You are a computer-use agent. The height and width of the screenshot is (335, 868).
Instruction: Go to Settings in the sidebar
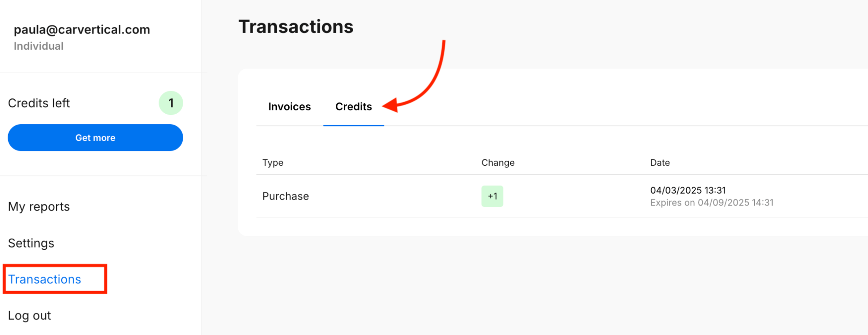coord(31,243)
